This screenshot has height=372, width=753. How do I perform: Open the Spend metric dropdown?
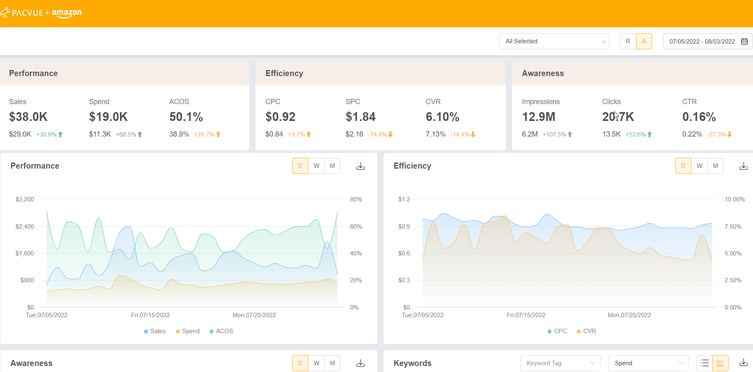point(648,363)
